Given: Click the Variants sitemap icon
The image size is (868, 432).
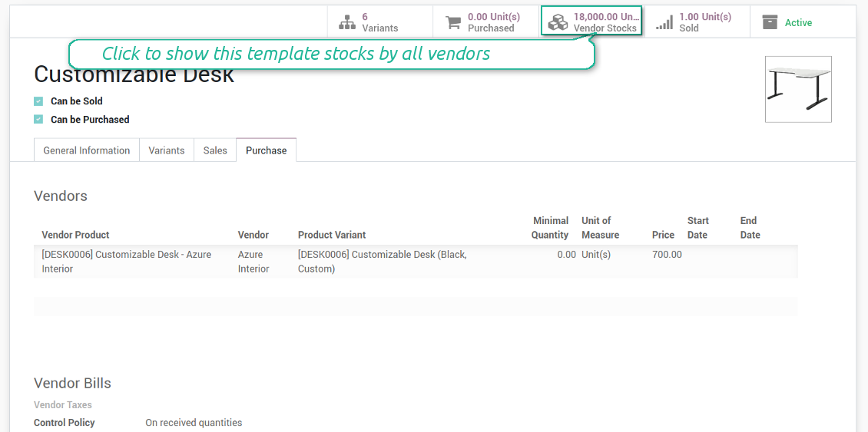Looking at the screenshot, I should (x=347, y=22).
